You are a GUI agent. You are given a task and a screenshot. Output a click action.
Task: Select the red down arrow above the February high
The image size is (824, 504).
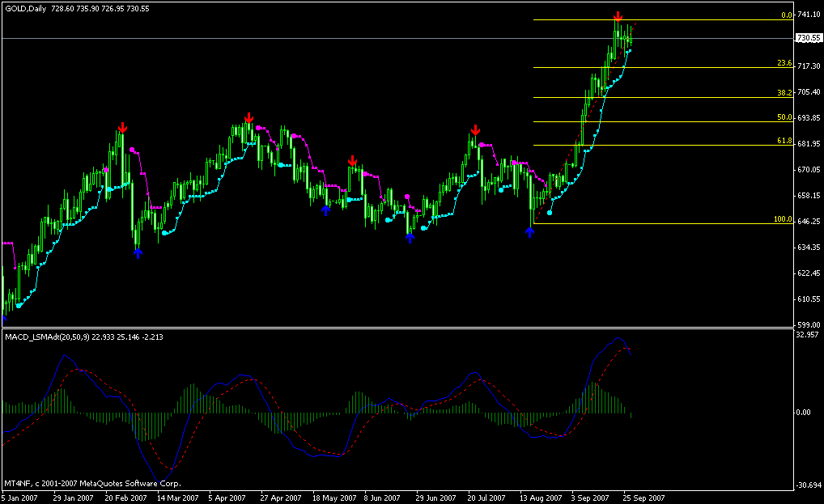(122, 128)
